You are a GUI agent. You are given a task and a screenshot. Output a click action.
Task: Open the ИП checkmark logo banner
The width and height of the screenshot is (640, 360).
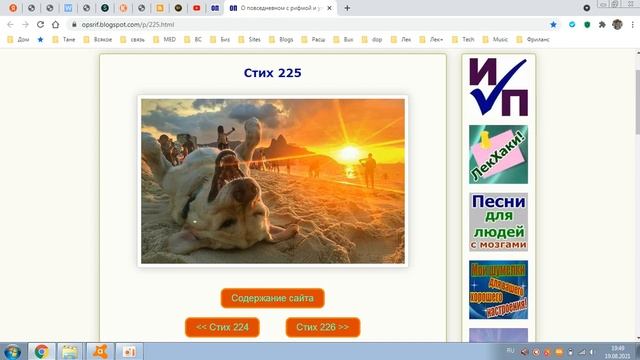click(x=498, y=87)
